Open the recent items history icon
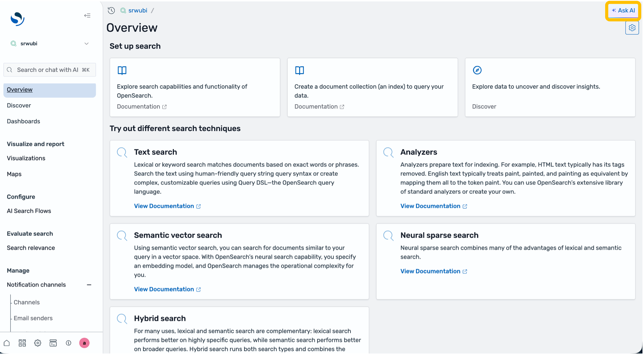Screen dimensions: 644x355 click(111, 11)
